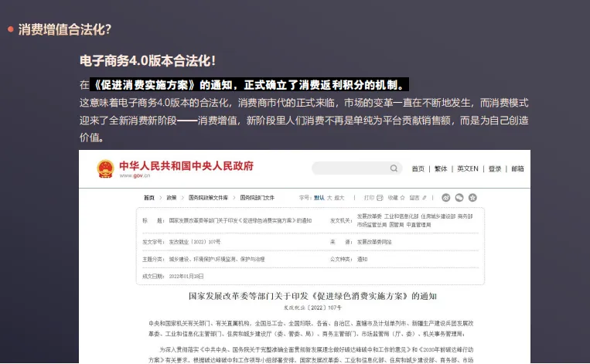Set font size to 默认

[x=319, y=198]
